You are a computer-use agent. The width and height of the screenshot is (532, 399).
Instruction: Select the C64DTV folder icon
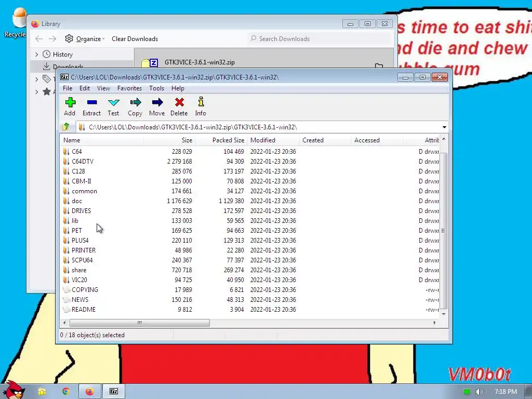[x=66, y=161]
